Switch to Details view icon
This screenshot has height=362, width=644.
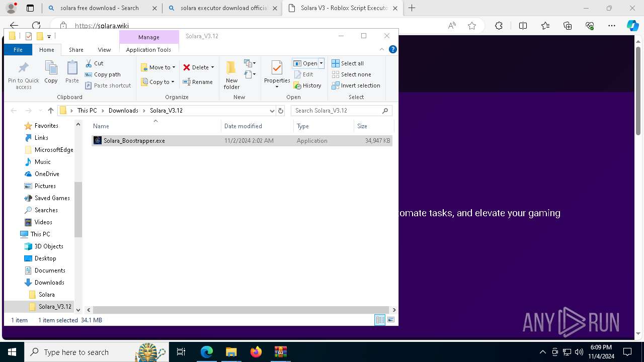380,320
